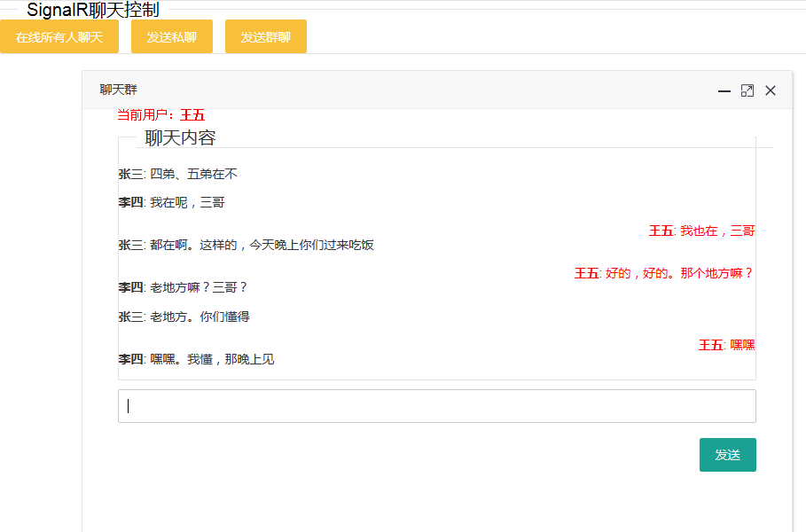Minimize the 聊天群 dialog

pyautogui.click(x=724, y=91)
